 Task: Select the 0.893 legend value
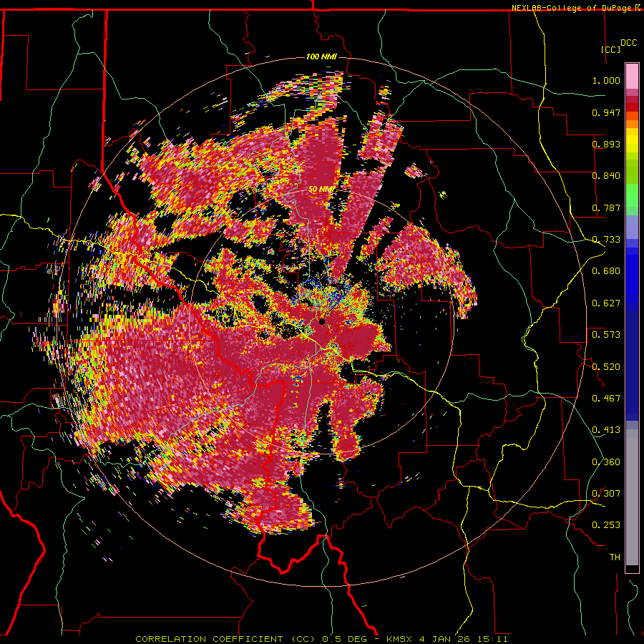606,144
